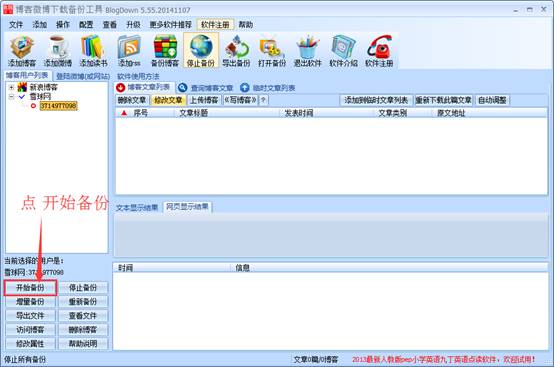Open the 软件注册 menu item

(x=215, y=25)
